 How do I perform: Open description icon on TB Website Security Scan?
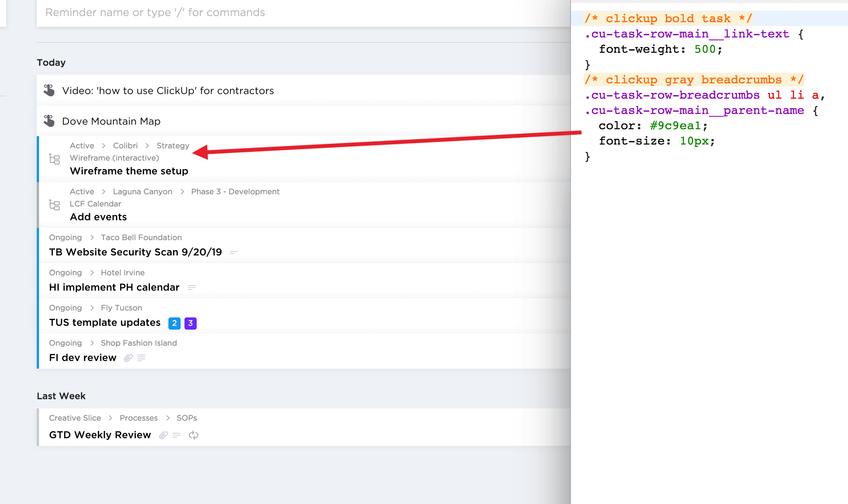234,252
